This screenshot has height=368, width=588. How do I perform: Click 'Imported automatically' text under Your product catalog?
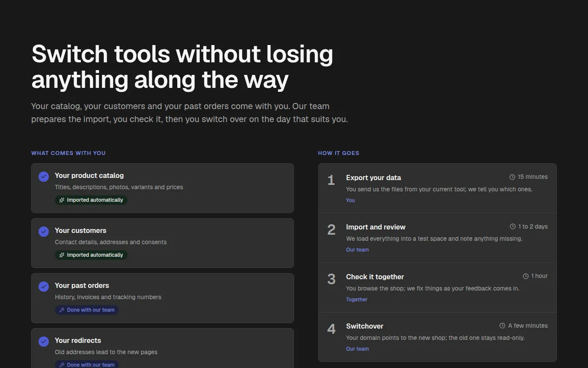coord(95,200)
